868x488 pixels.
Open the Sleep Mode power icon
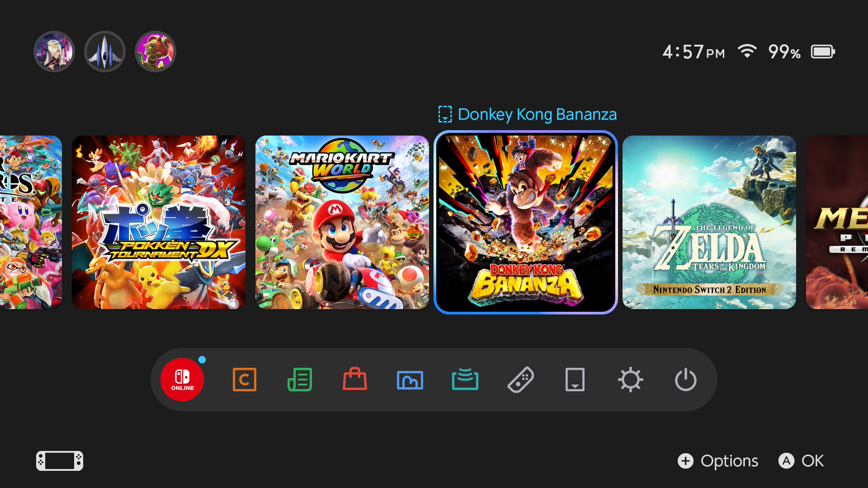point(686,380)
